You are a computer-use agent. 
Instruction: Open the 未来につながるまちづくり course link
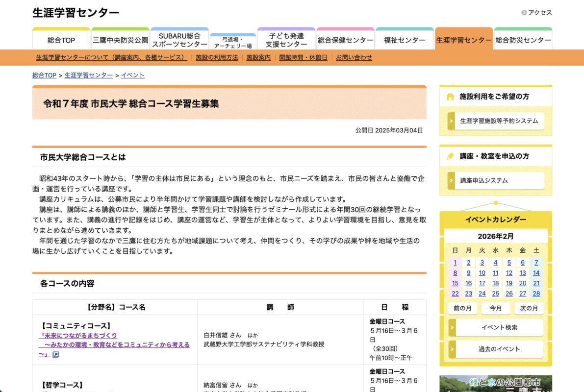[78, 336]
